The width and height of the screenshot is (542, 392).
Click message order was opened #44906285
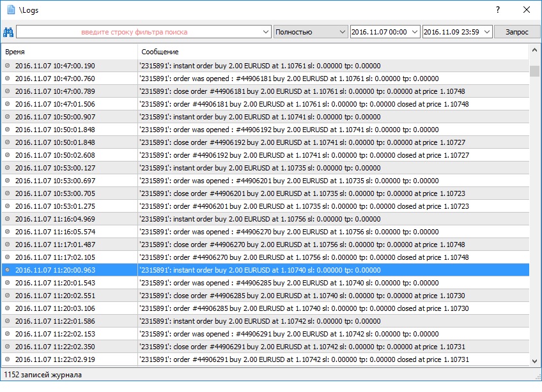[x=289, y=283]
